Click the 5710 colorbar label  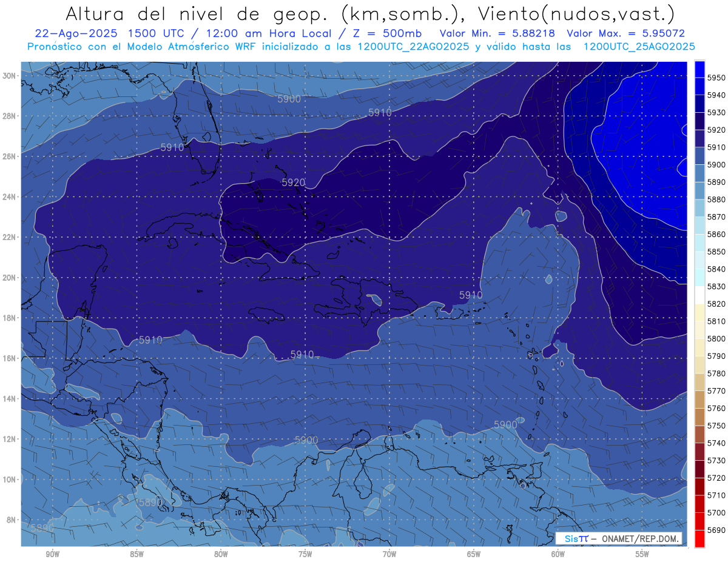(716, 495)
